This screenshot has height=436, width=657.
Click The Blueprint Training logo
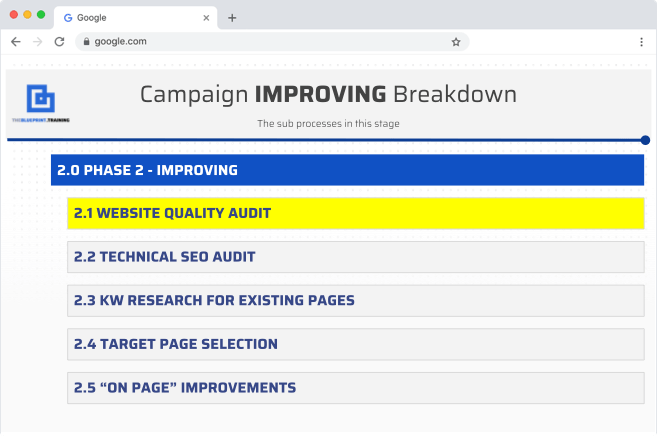[41, 102]
